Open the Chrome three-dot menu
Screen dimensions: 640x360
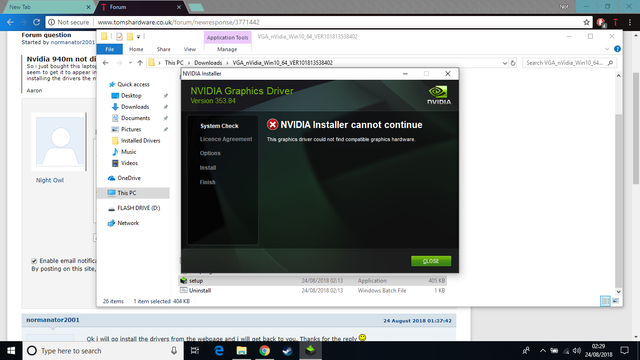click(x=630, y=22)
